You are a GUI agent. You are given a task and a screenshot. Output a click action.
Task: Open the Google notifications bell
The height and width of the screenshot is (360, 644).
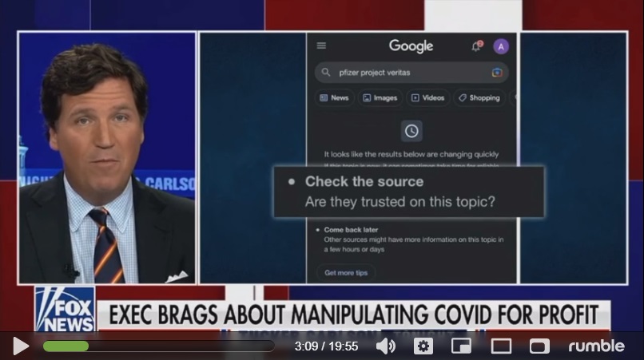click(476, 46)
